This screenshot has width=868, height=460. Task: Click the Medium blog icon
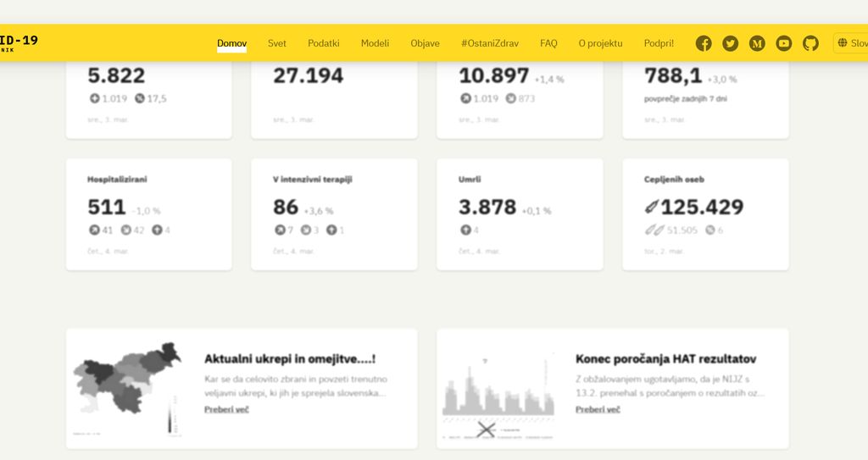(x=757, y=43)
